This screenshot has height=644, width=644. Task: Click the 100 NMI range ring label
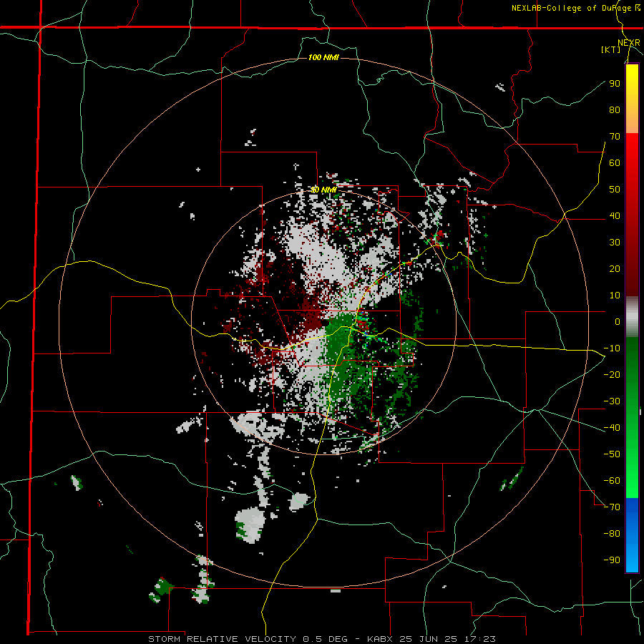pyautogui.click(x=323, y=57)
